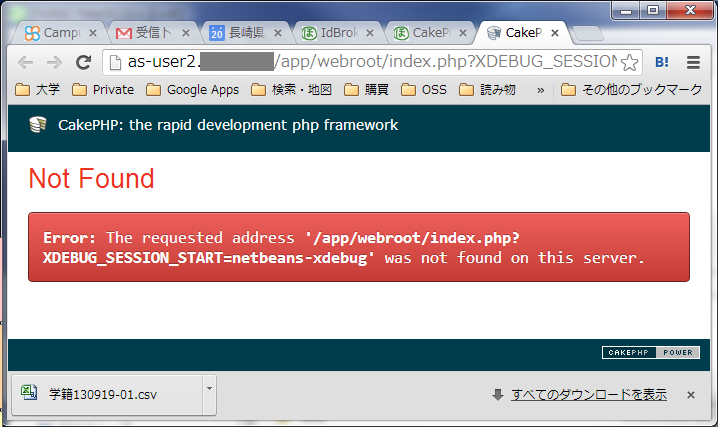Image resolution: width=718 pixels, height=427 pixels.
Task: Open a new tab
Action: 588,33
